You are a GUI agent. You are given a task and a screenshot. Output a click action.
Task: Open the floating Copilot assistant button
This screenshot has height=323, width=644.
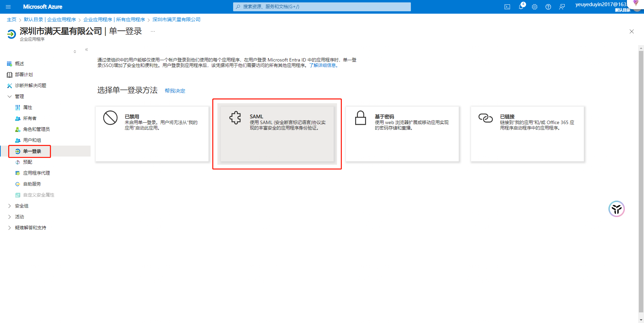click(x=617, y=209)
